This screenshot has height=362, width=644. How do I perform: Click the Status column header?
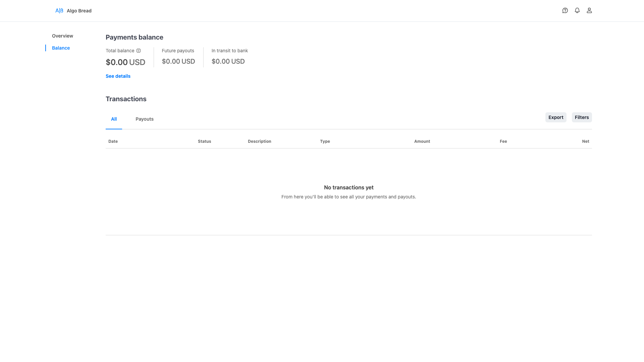pos(204,141)
